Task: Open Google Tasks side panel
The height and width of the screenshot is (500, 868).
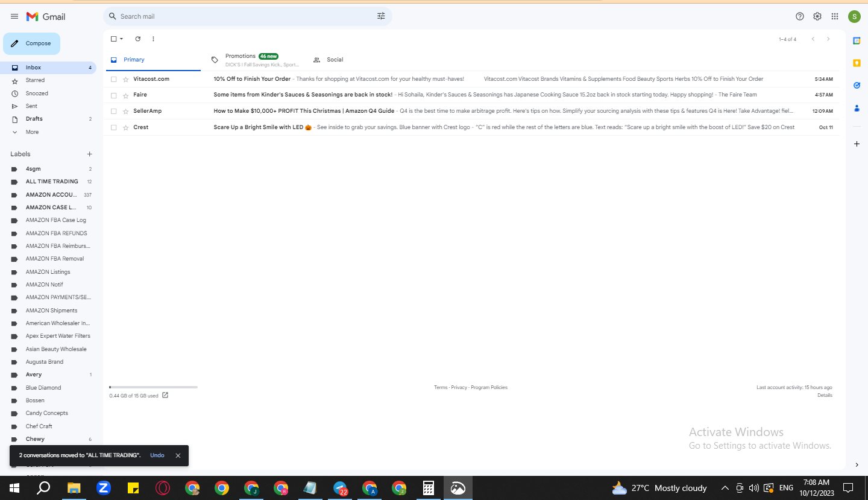Action: click(x=857, y=86)
